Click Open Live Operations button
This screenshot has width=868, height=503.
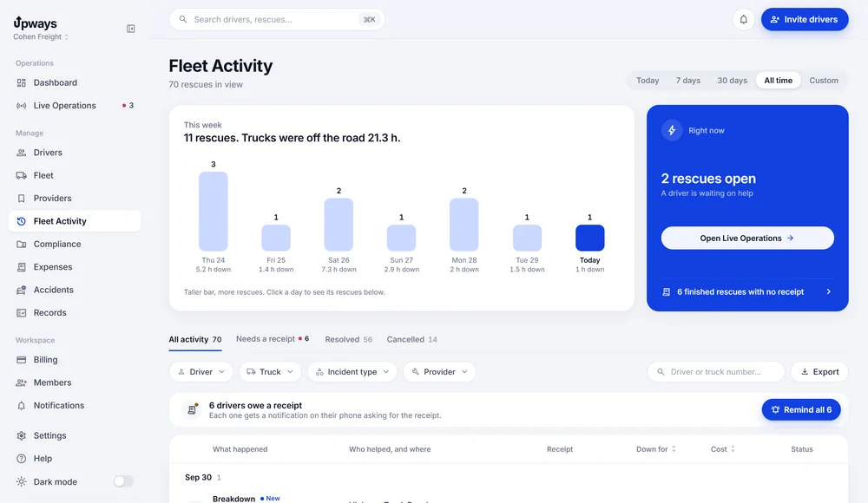[x=747, y=238]
